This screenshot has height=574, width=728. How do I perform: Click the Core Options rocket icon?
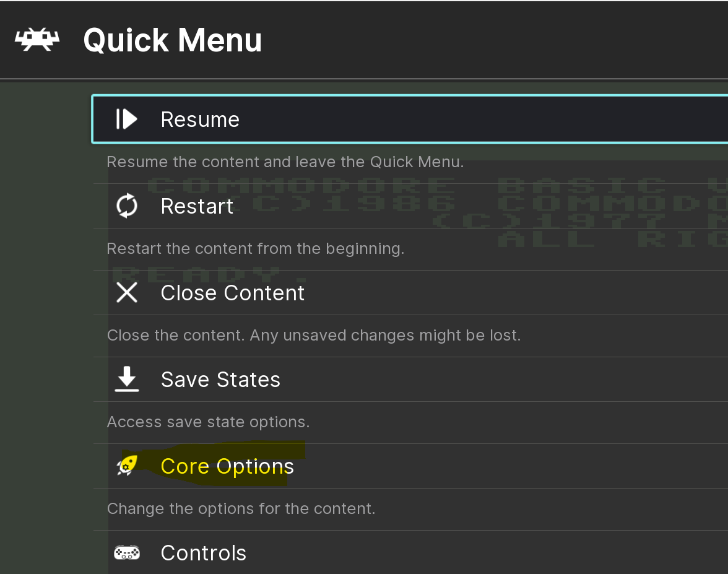[127, 466]
